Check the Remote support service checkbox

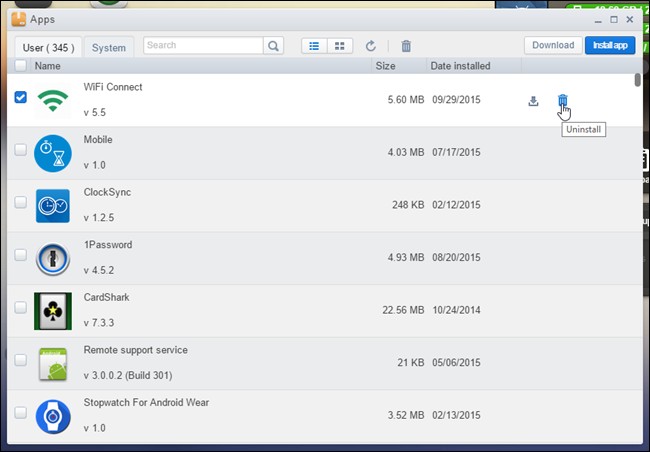click(x=20, y=360)
